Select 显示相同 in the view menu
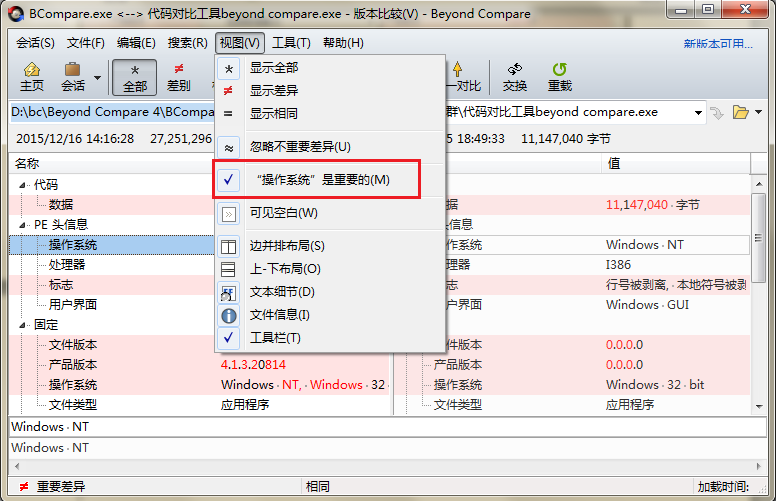The width and height of the screenshot is (776, 501). coord(330,113)
